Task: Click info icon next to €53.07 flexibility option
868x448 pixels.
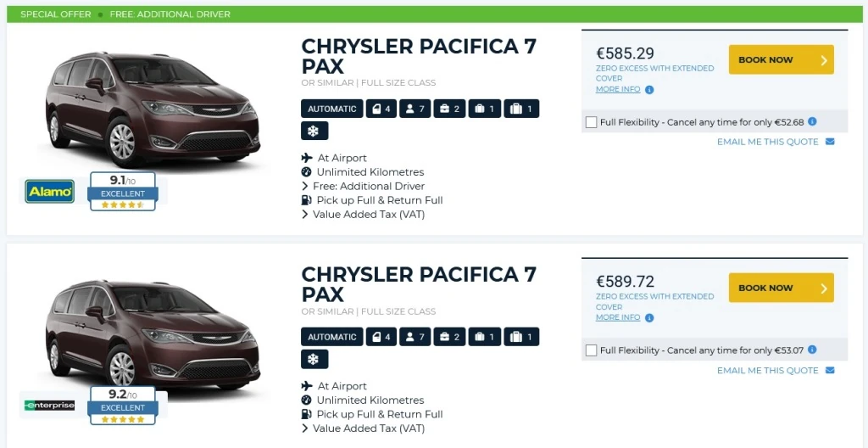Action: [x=812, y=350]
